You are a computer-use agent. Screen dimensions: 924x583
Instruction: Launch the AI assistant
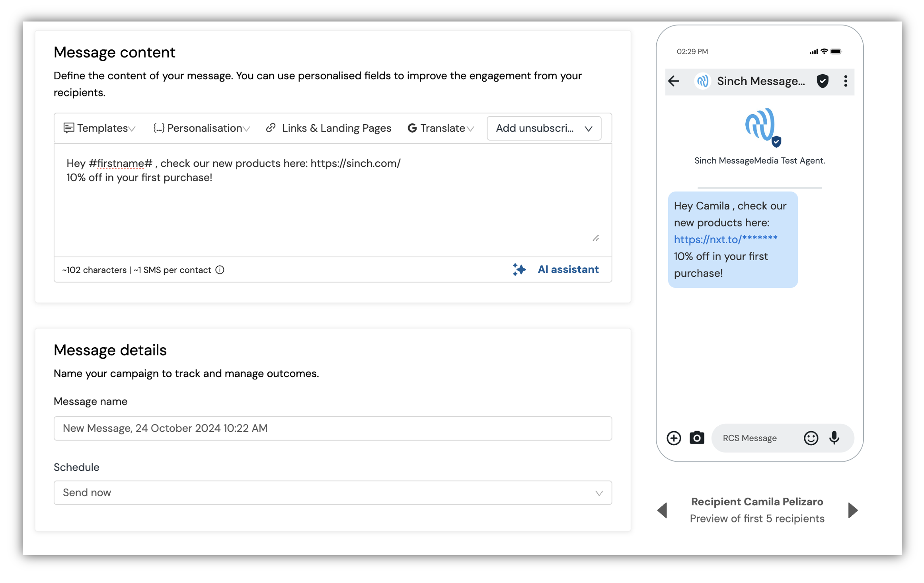click(x=556, y=270)
